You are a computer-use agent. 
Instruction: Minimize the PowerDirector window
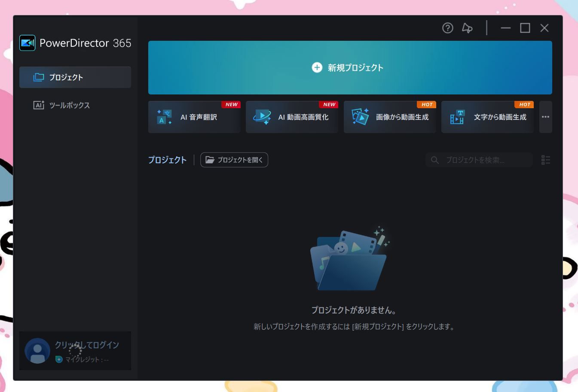click(506, 28)
